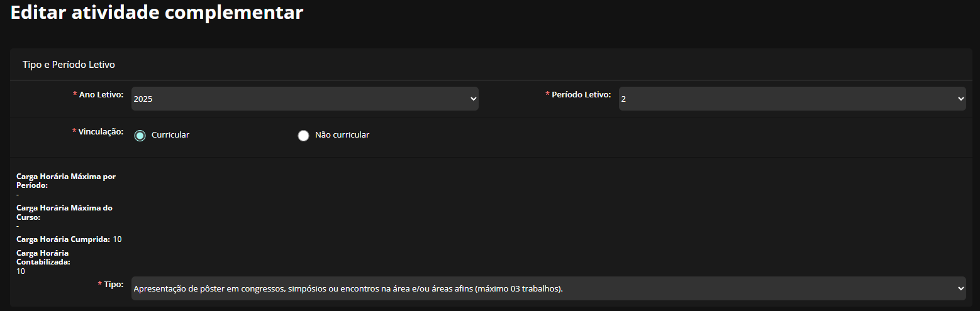Click the chevron of the Período Letivo select
This screenshot has width=980, height=311.
pos(960,99)
